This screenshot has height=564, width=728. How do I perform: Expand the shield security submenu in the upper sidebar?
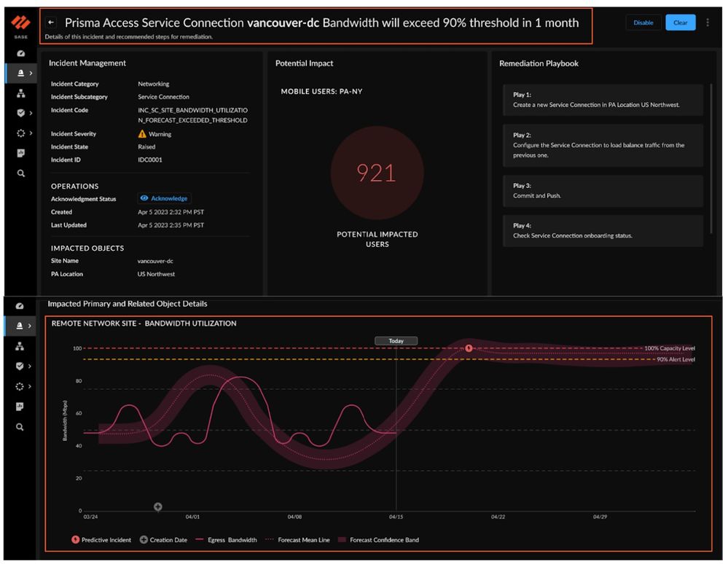[30, 114]
